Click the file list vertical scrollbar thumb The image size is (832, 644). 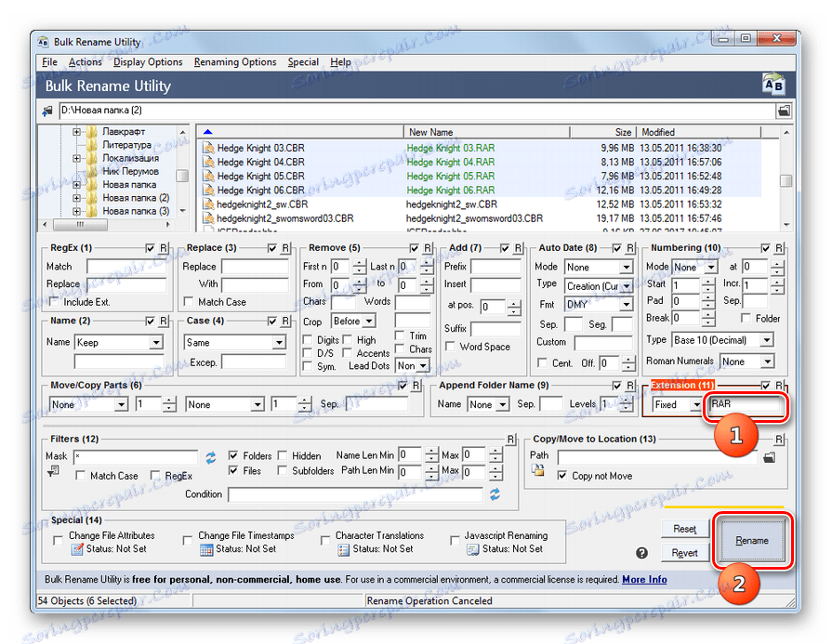point(786,181)
